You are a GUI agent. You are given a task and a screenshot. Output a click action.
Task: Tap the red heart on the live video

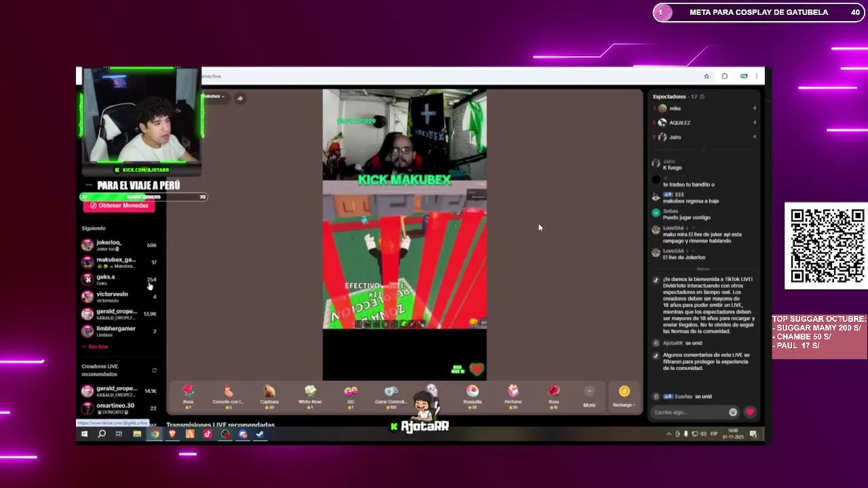coord(477,369)
